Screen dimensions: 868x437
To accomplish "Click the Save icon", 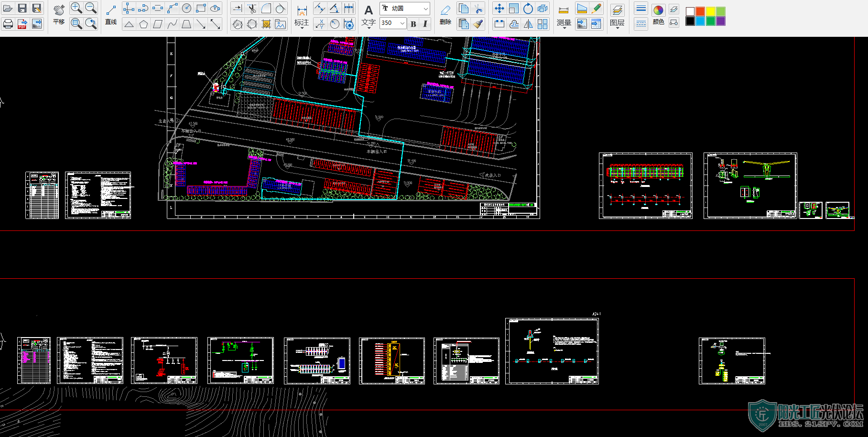I will [22, 8].
